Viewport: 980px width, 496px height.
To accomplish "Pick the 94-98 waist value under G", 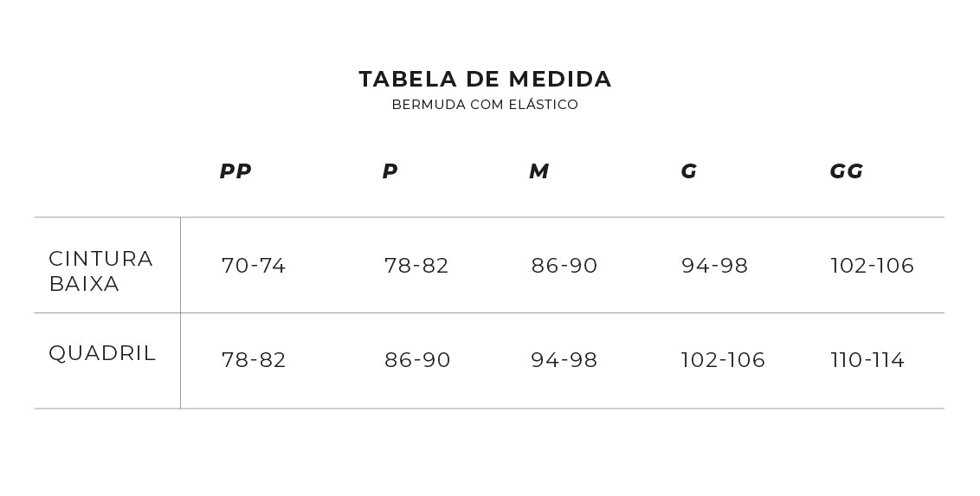I will pos(714,266).
